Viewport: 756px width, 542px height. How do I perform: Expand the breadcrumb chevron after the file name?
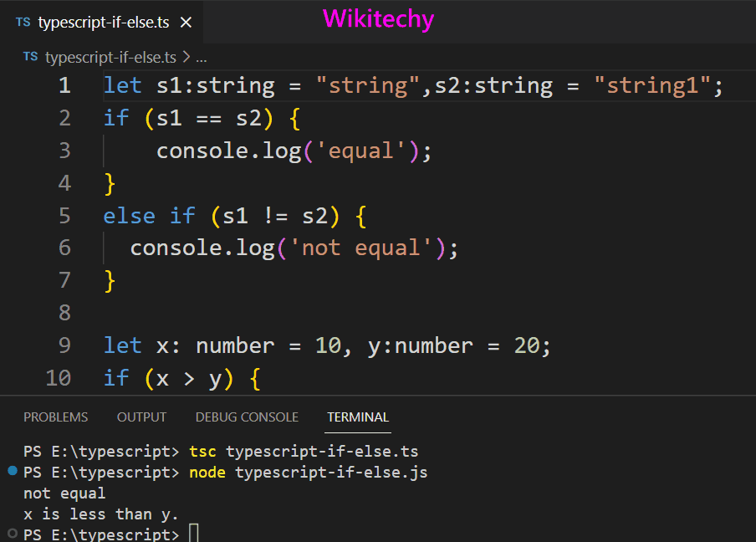coord(186,57)
